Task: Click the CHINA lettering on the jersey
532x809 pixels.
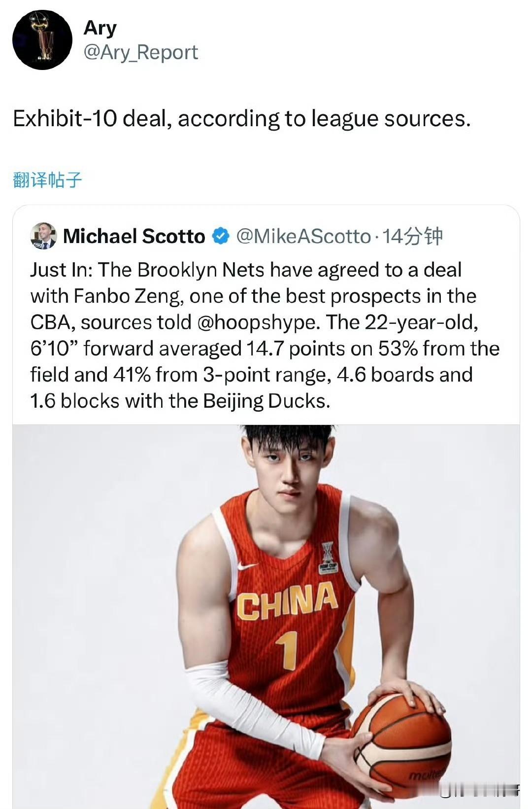Action: click(288, 600)
